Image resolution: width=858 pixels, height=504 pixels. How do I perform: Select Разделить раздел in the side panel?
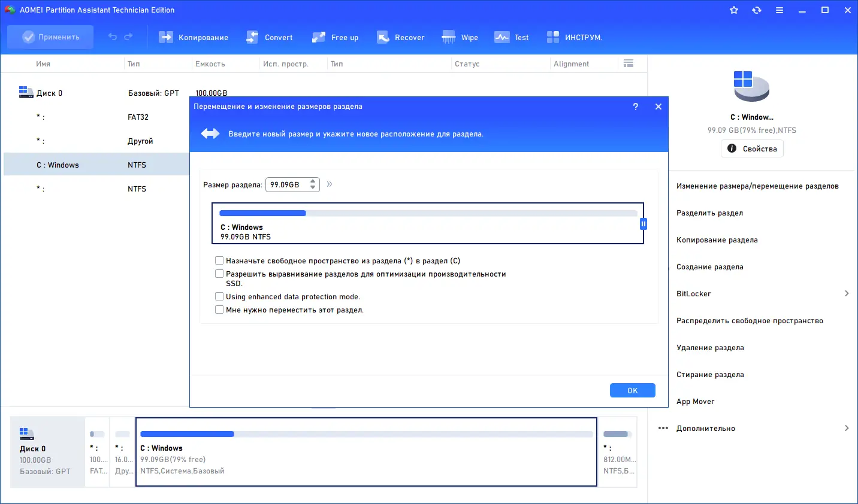coord(709,213)
